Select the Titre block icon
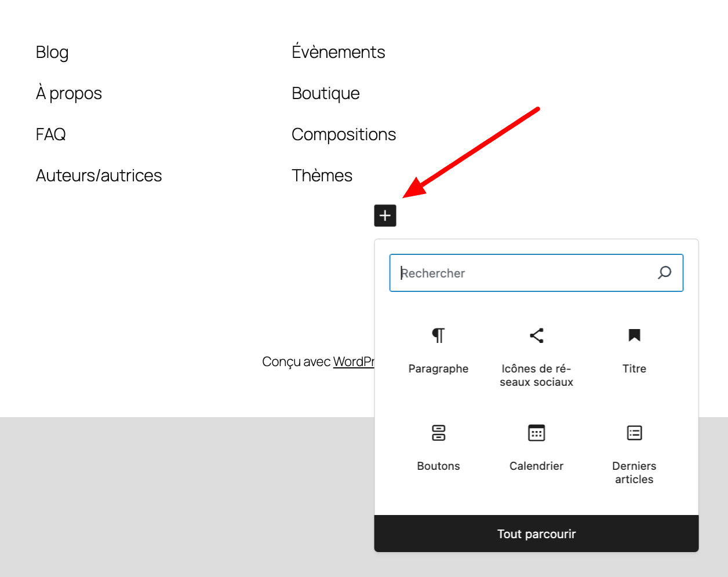The image size is (728, 577). [x=634, y=348]
